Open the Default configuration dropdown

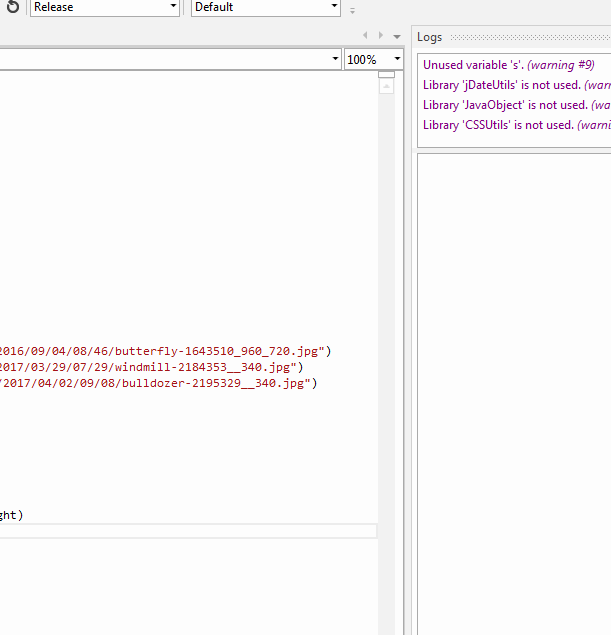click(x=266, y=7)
